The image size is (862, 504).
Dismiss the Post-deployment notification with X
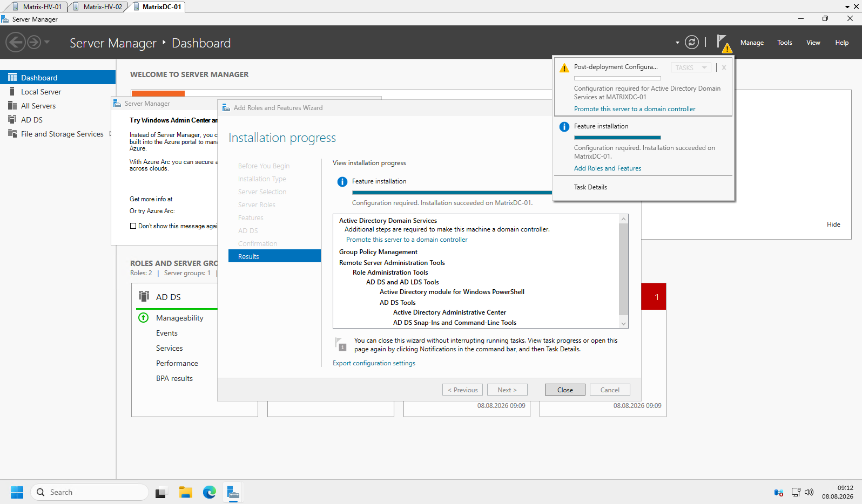coord(724,67)
